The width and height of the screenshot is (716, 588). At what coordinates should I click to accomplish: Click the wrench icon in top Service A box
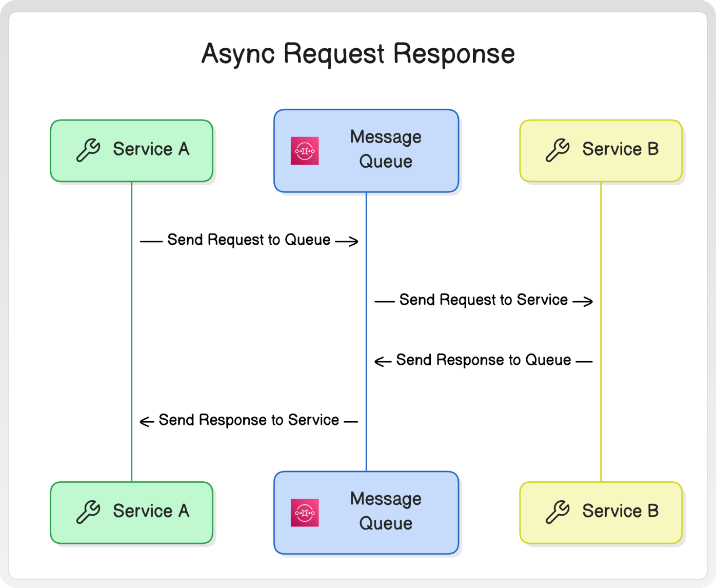click(88, 150)
